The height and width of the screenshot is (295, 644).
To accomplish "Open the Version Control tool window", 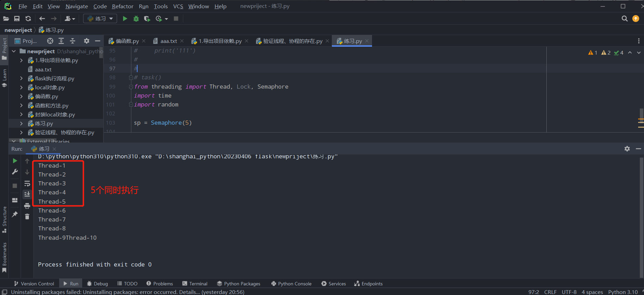I will tap(34, 284).
